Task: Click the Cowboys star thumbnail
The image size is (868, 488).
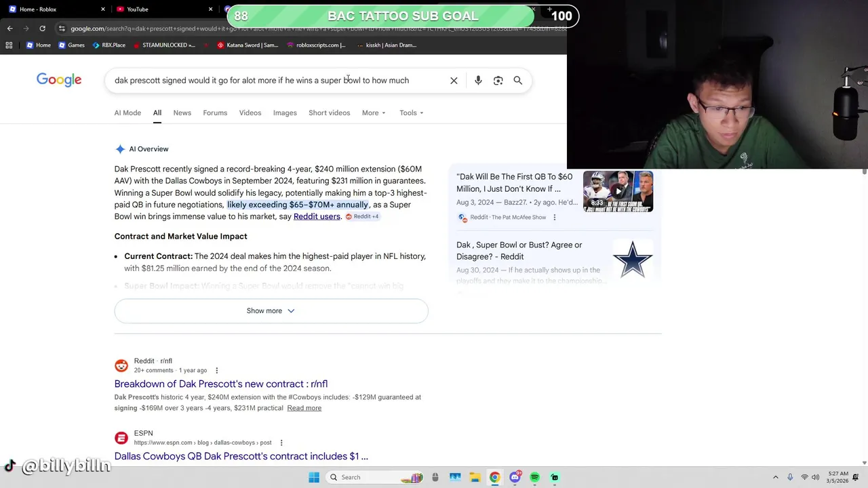Action: (633, 260)
